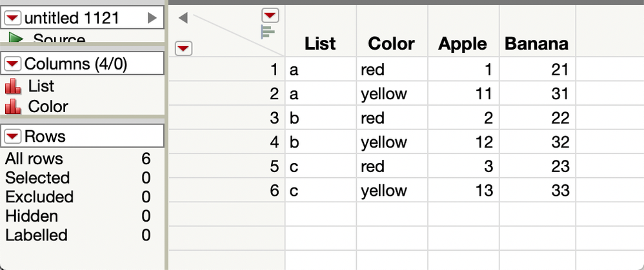Open the row red triangle in grid corner
Viewport: 644px width, 270px height.
click(x=183, y=49)
